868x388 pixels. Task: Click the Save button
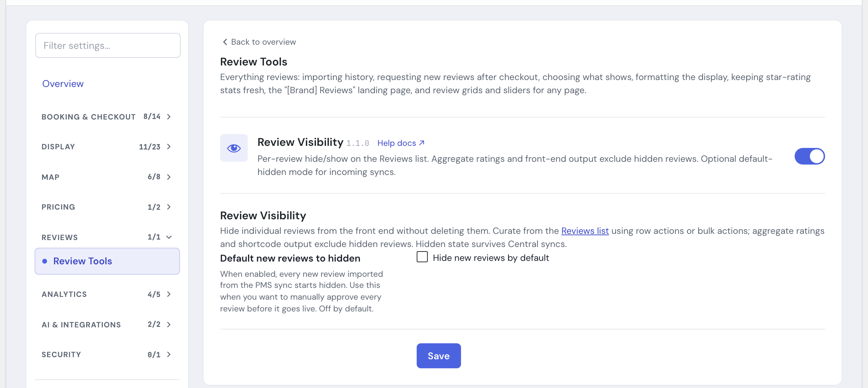(438, 356)
